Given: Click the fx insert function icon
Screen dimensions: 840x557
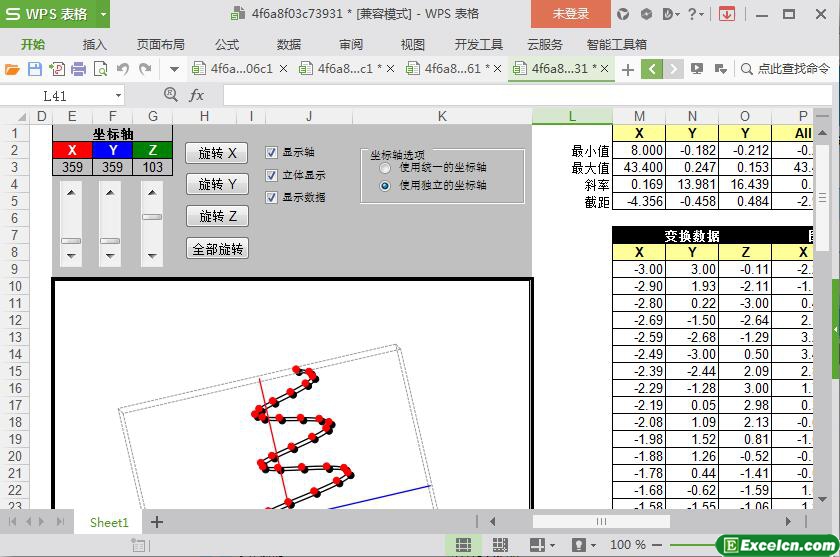Looking at the screenshot, I should pos(197,95).
